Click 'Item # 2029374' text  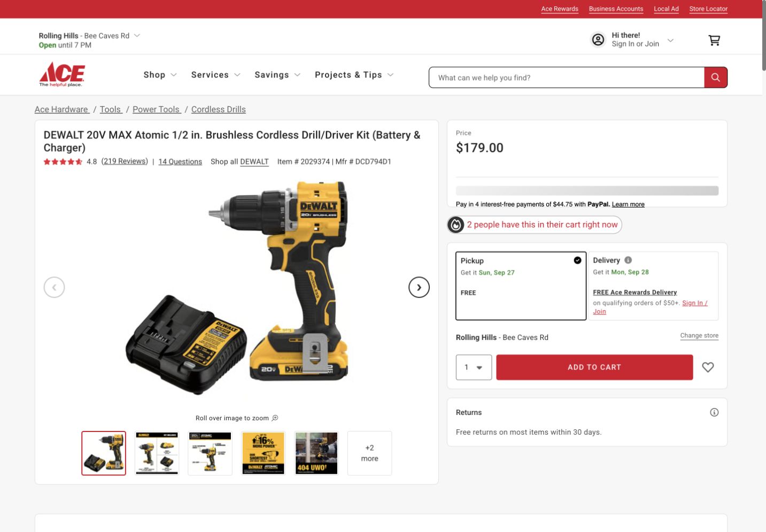[x=304, y=161]
